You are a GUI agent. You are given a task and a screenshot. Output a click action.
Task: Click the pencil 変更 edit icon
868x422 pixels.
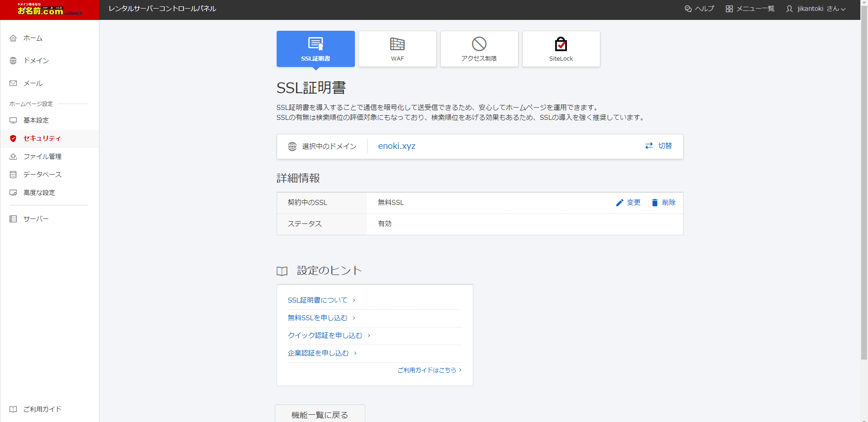[x=620, y=203]
